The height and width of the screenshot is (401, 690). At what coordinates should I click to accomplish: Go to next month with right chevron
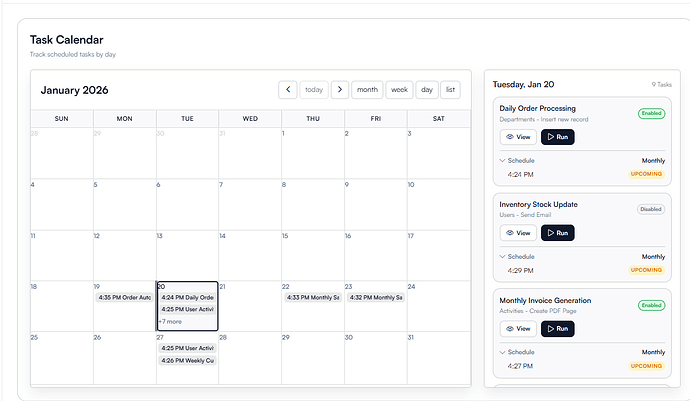click(340, 89)
